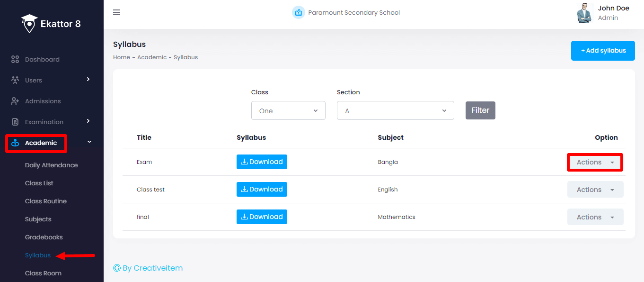The width and height of the screenshot is (644, 282).
Task: Select the Users icon in the sidebar
Action: click(x=14, y=80)
